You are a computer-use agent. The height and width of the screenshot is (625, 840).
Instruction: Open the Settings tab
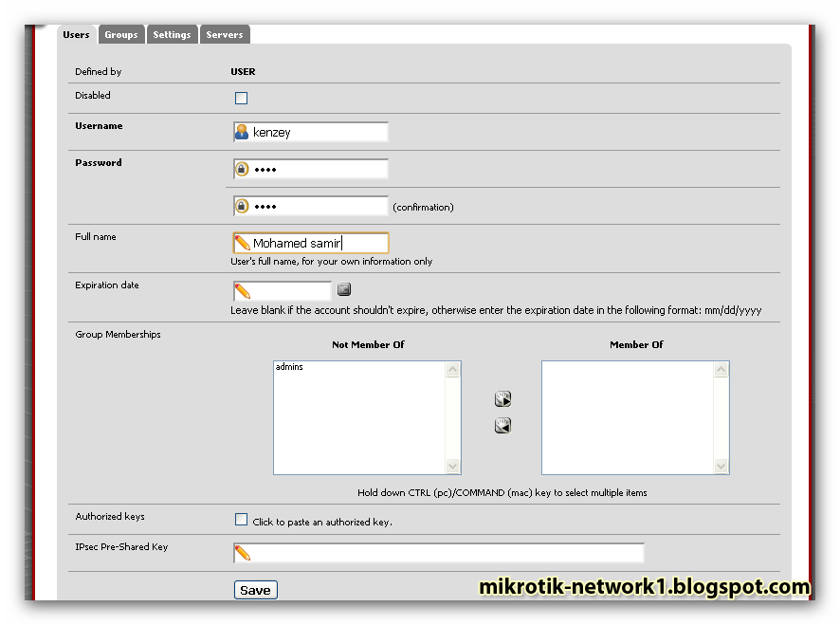172,35
